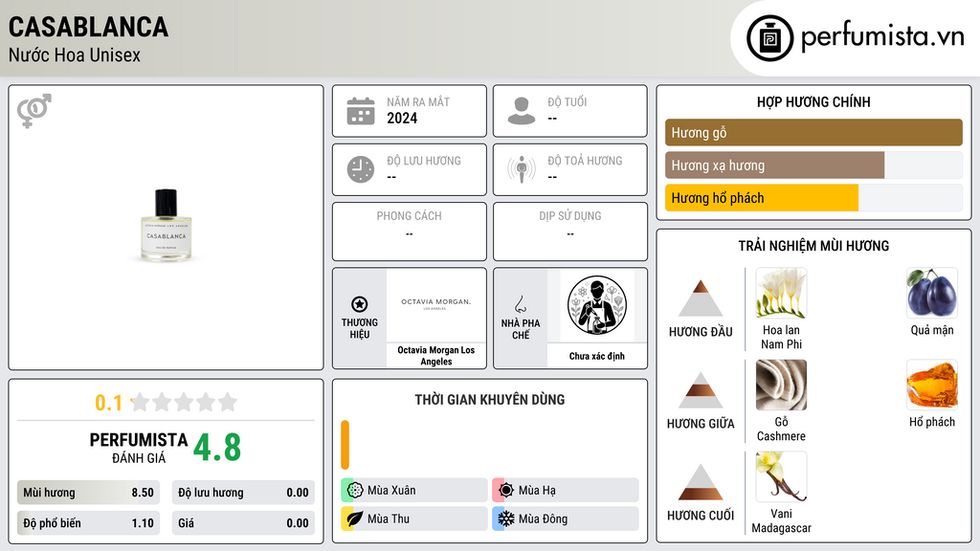
Task: Click the Dịp sử dụng info card
Action: (x=570, y=231)
